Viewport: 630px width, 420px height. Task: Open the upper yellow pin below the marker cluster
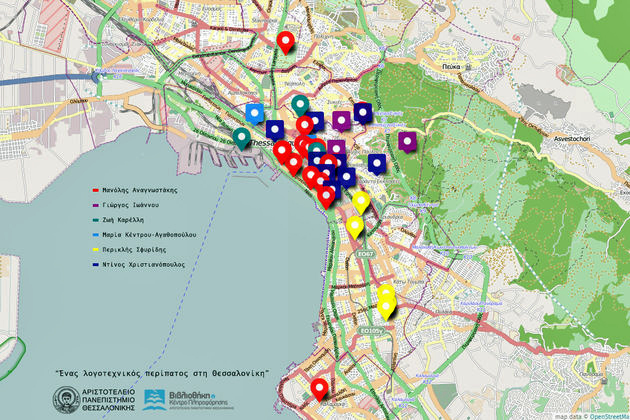[x=361, y=203]
